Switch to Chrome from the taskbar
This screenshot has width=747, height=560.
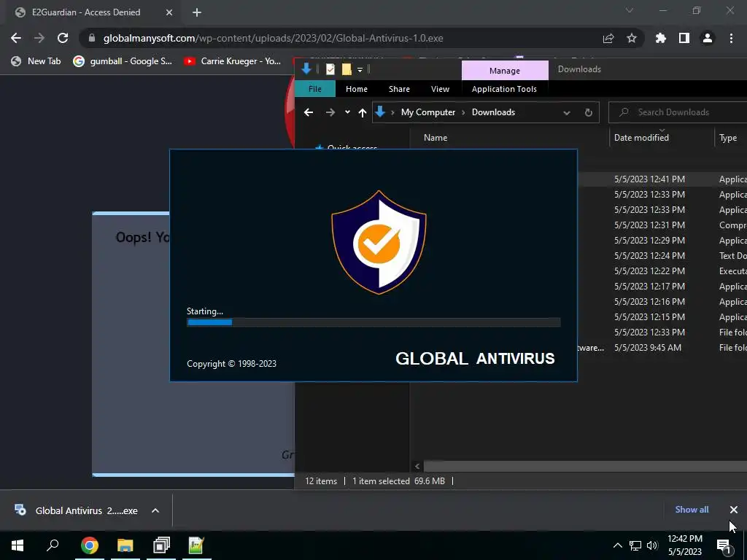(90, 545)
